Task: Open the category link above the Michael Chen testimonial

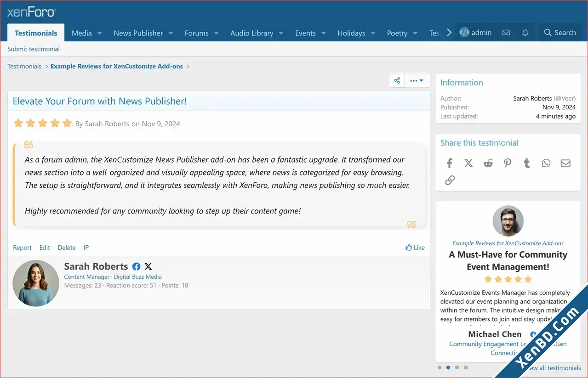Action: pyautogui.click(x=508, y=243)
